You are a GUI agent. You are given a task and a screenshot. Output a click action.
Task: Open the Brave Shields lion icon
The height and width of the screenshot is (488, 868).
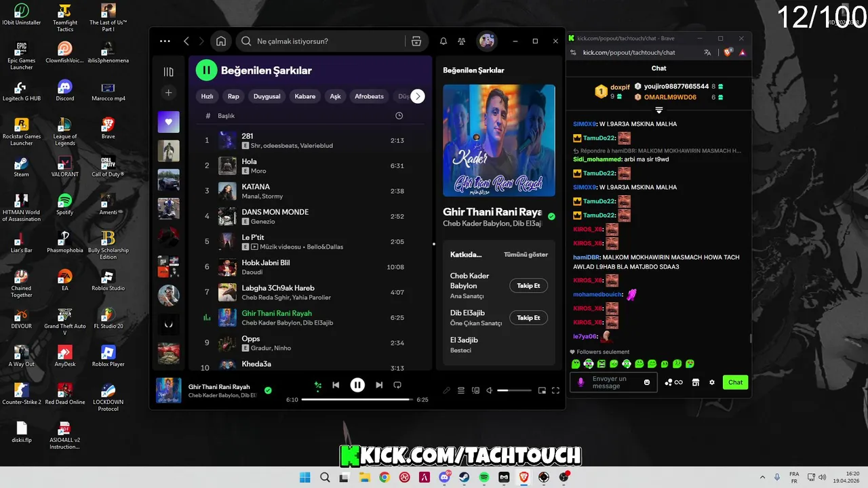pyautogui.click(x=728, y=52)
